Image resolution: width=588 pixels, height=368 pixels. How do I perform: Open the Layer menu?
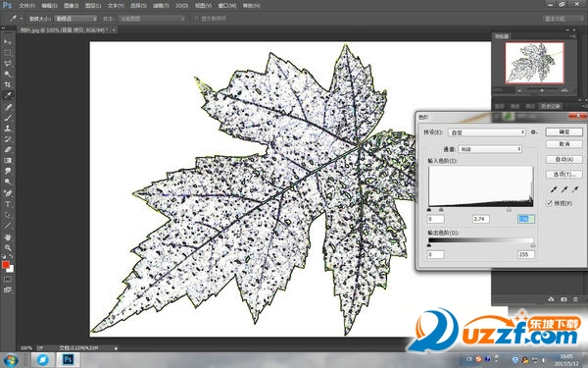coord(93,6)
